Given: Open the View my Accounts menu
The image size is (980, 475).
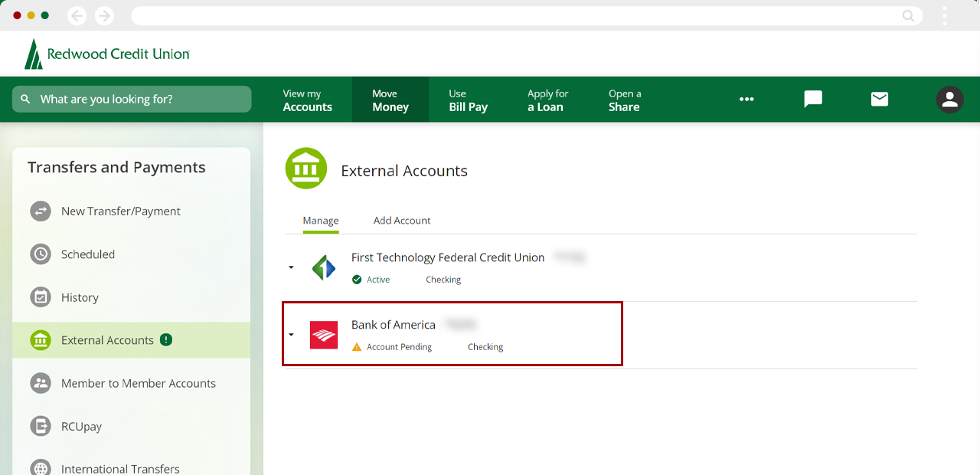Looking at the screenshot, I should tap(308, 100).
